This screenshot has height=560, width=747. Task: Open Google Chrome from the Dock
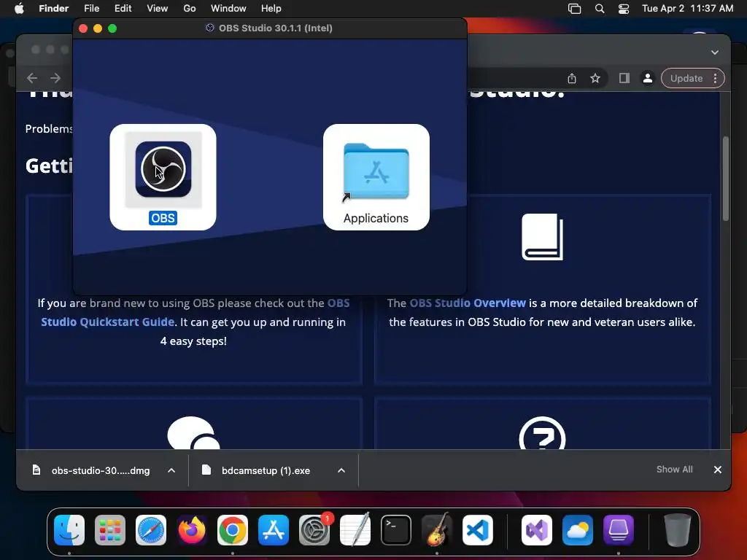(x=233, y=530)
